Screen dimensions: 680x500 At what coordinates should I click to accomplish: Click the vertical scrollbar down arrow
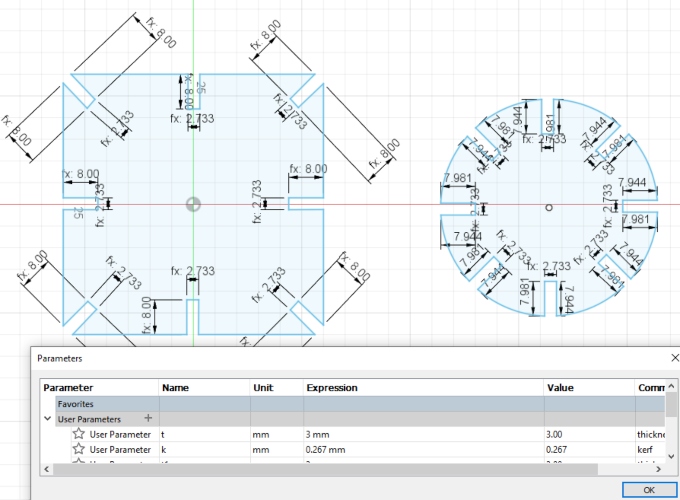coord(671,456)
